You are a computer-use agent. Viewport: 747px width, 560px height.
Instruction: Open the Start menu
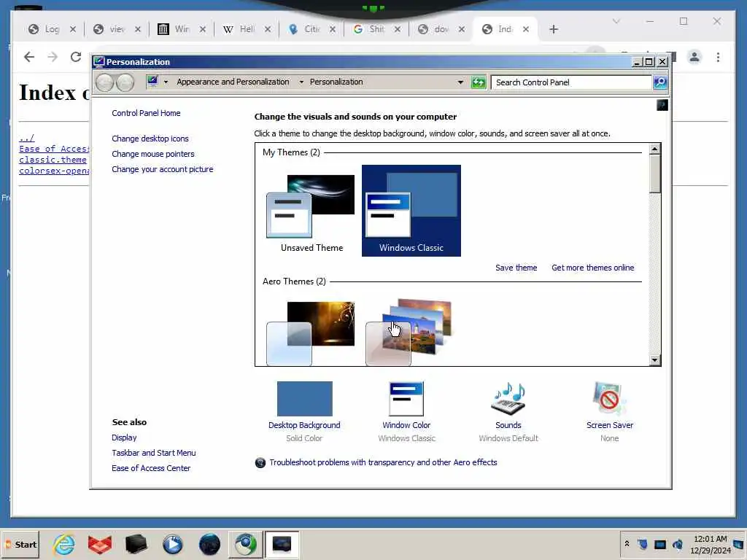(20, 544)
